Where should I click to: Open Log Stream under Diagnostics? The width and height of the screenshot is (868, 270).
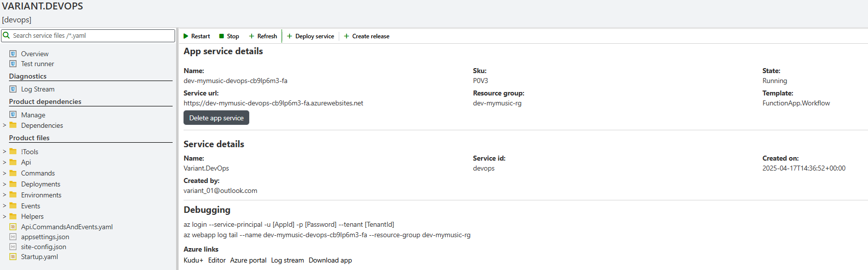tap(37, 89)
